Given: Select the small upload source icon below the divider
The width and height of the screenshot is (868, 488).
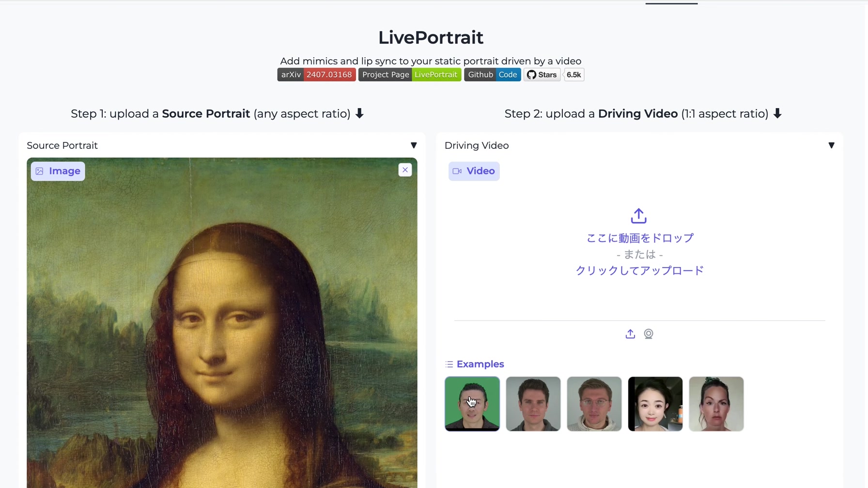Looking at the screenshot, I should click(x=630, y=334).
